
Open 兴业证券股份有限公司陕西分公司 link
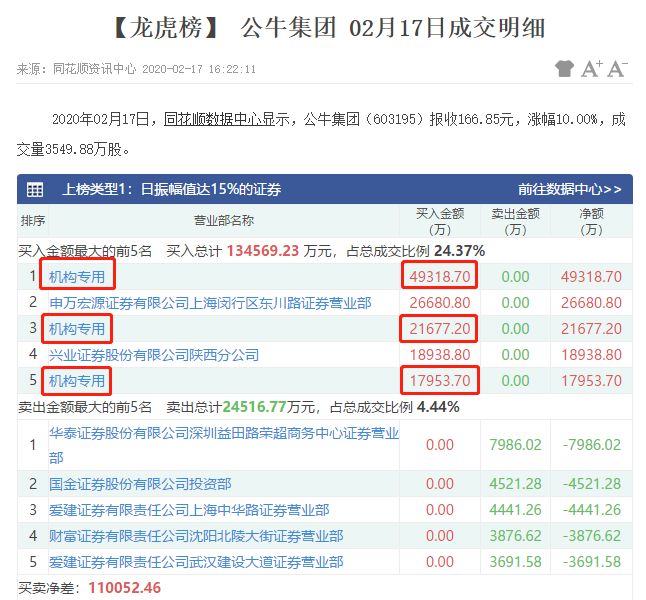tap(154, 355)
